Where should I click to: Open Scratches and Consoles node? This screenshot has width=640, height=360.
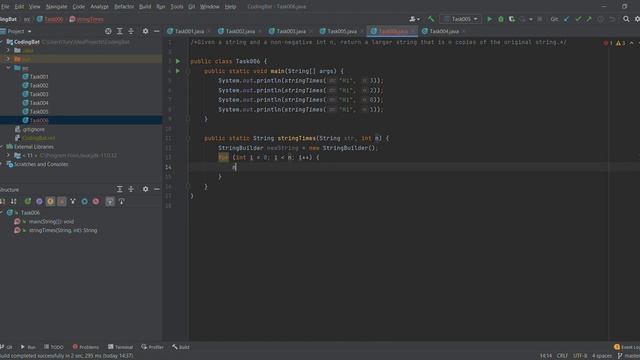coord(41,164)
